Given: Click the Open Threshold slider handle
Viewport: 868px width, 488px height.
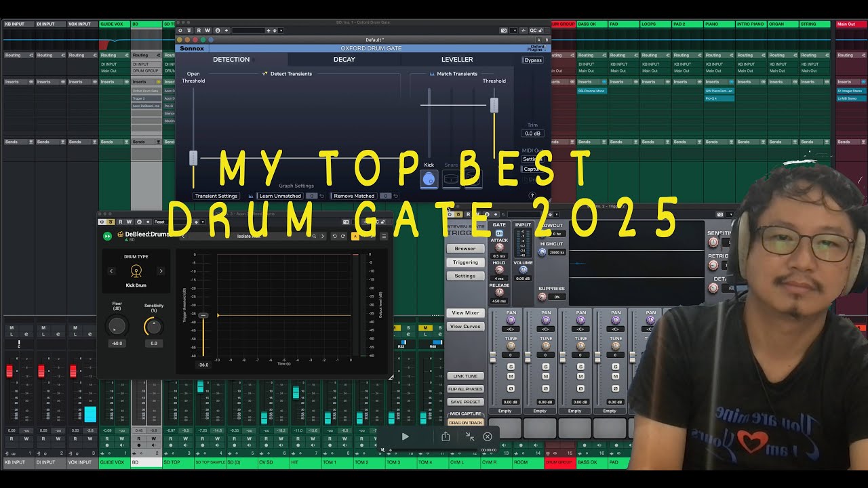Looking at the screenshot, I should tap(193, 158).
